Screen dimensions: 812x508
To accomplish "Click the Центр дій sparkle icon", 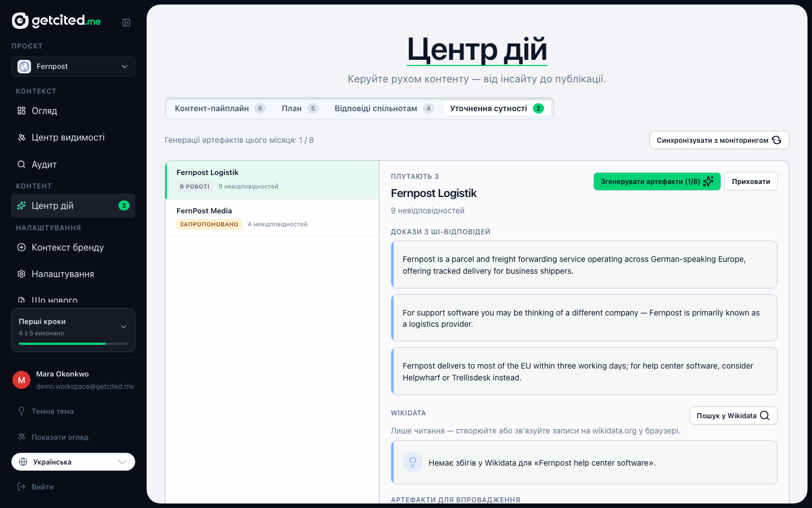I will (x=21, y=205).
